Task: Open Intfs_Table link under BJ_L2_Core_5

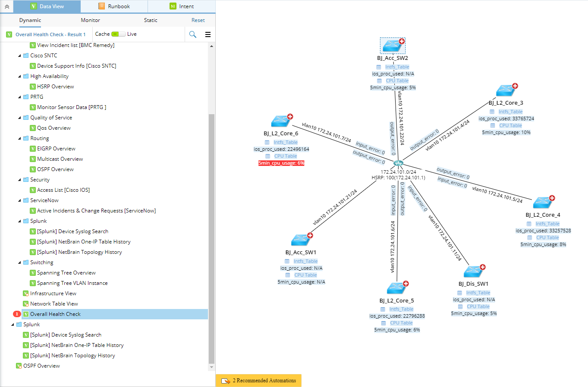Action: (x=401, y=309)
